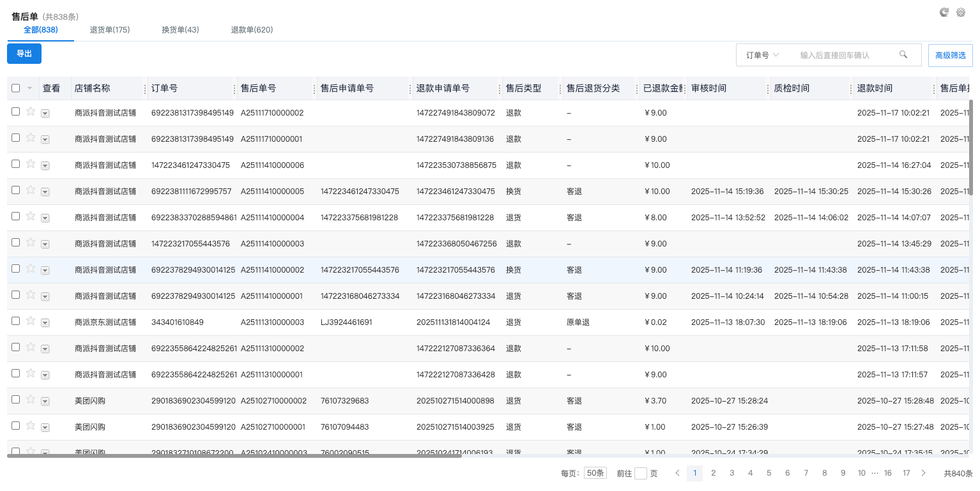Open page 16 in pagination
980x491 pixels.
click(x=887, y=473)
